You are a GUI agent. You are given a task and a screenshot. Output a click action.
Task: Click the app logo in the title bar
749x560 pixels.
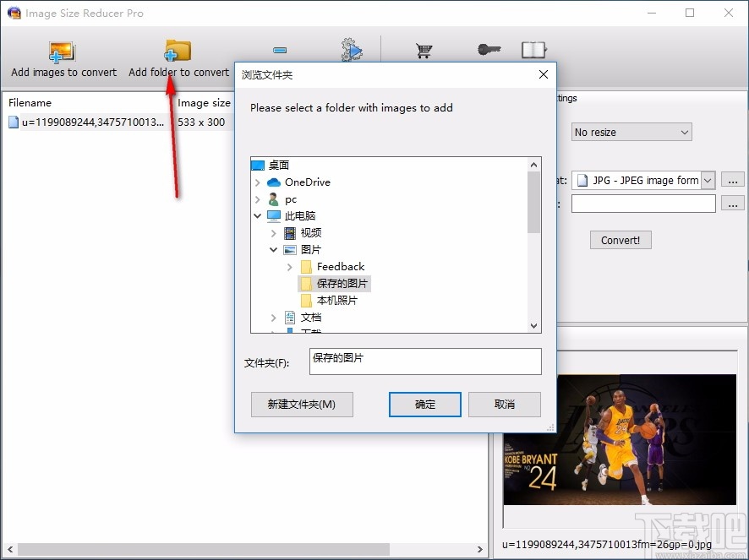(14, 13)
